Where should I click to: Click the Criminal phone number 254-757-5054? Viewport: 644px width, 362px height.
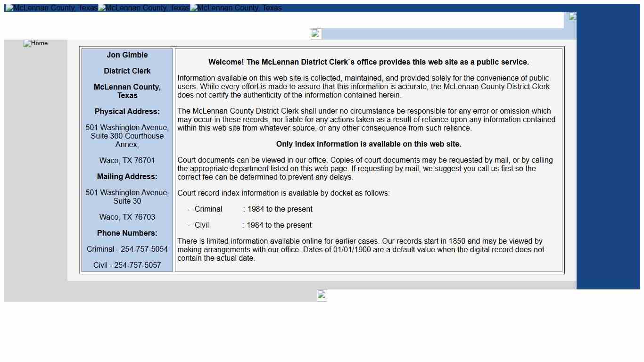coord(127,249)
